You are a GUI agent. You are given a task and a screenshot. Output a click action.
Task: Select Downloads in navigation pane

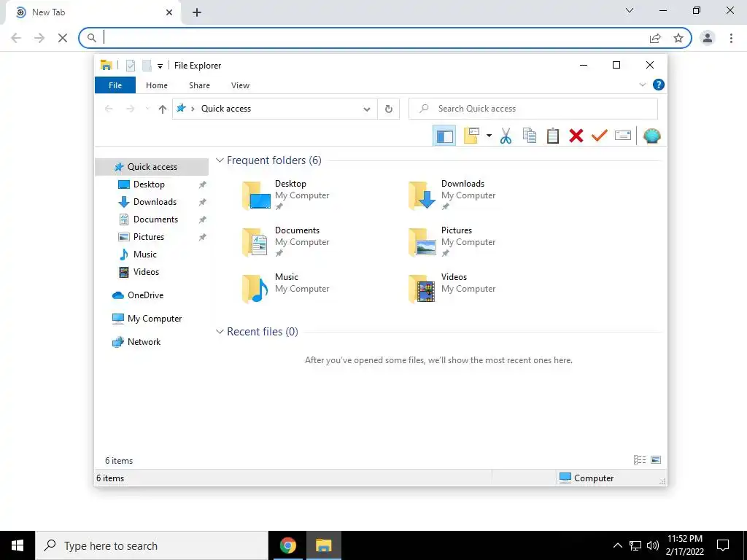(155, 202)
